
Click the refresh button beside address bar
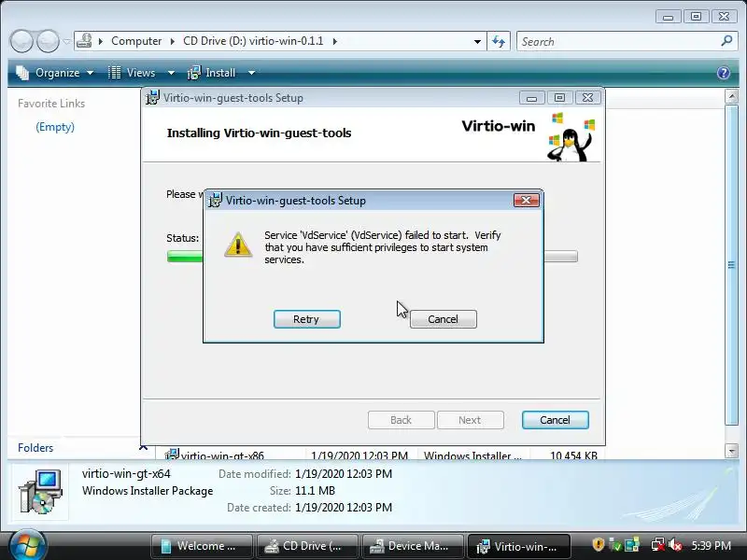click(x=499, y=41)
